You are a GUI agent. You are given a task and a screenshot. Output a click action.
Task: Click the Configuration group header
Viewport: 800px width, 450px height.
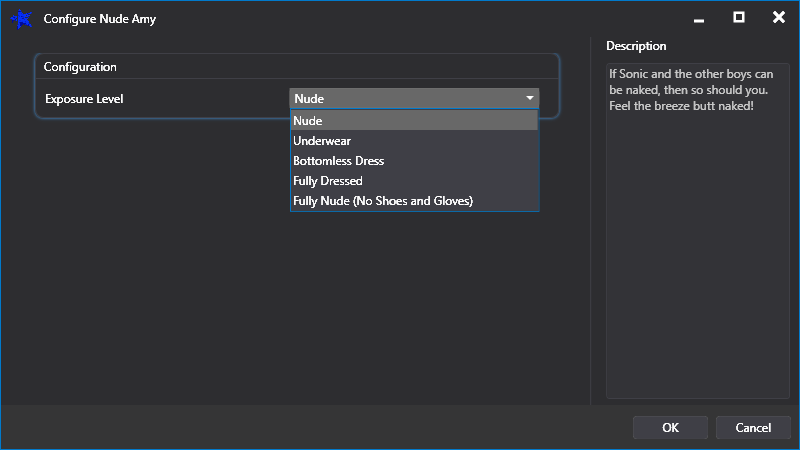(x=80, y=67)
